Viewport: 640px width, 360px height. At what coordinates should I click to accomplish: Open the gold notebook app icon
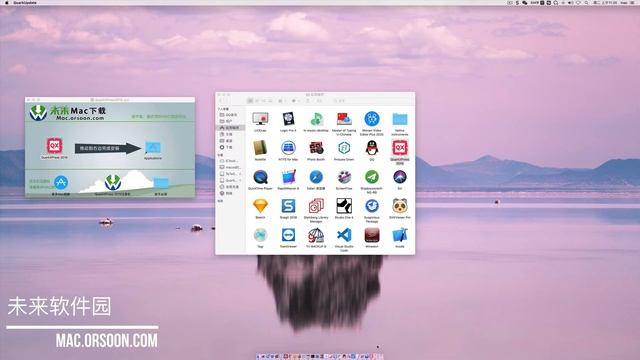coord(260,148)
